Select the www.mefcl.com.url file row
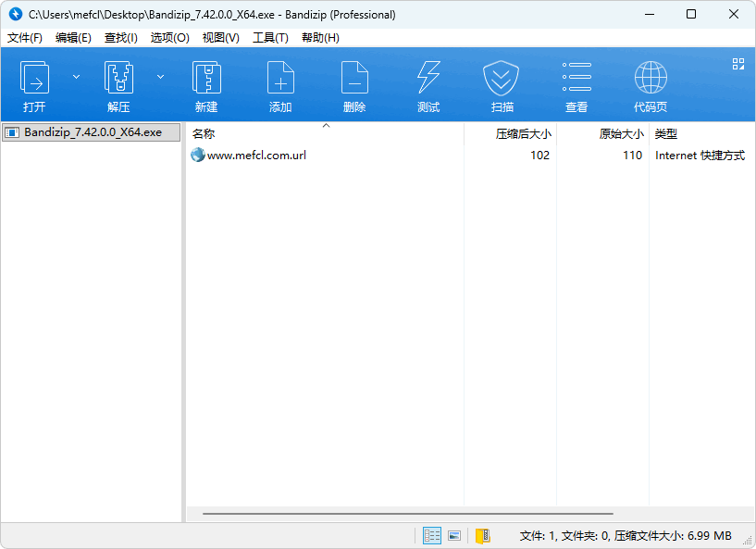 pos(469,156)
